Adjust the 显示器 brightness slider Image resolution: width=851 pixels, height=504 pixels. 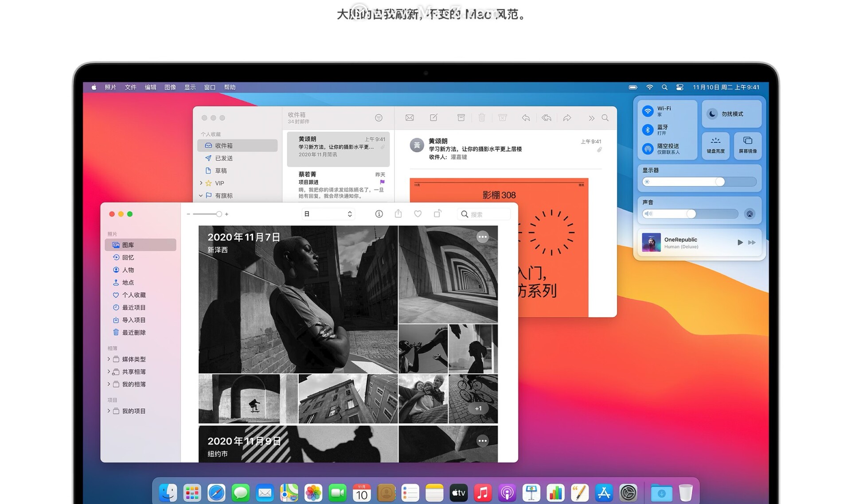(x=720, y=182)
